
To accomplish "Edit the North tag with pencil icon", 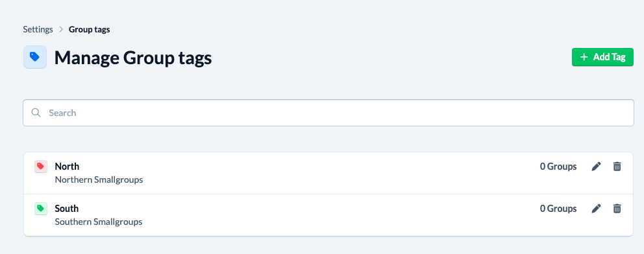I will (x=596, y=167).
